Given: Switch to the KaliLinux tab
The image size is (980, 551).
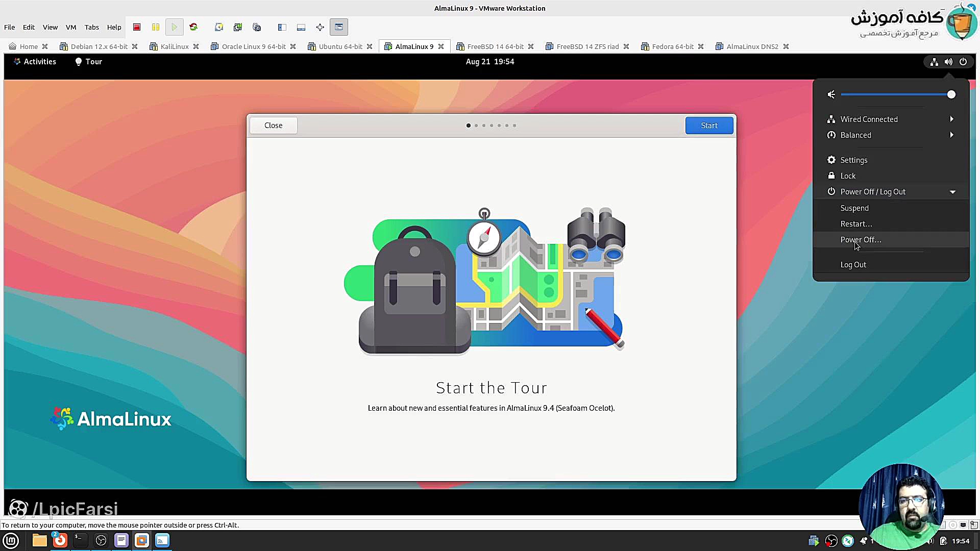Looking at the screenshot, I should click(174, 46).
